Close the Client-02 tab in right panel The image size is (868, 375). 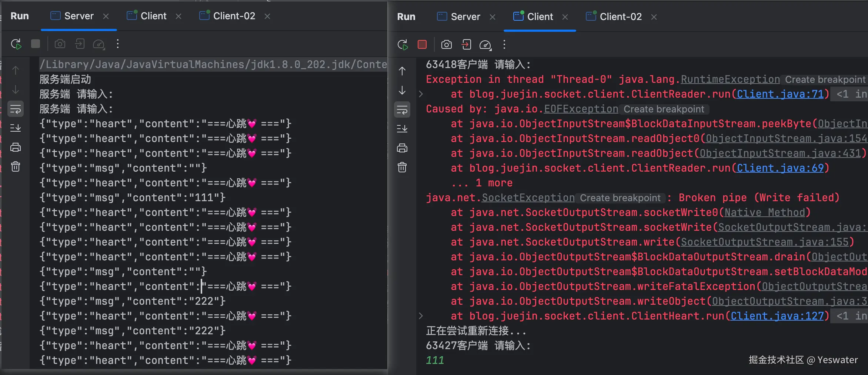[654, 17]
